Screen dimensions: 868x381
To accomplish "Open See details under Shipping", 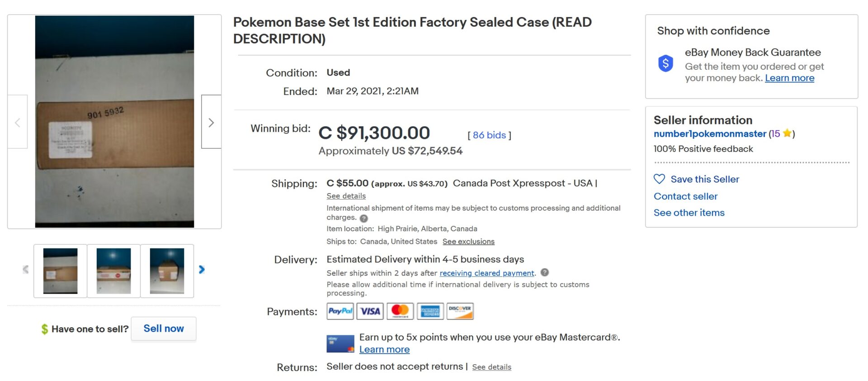I will click(345, 195).
